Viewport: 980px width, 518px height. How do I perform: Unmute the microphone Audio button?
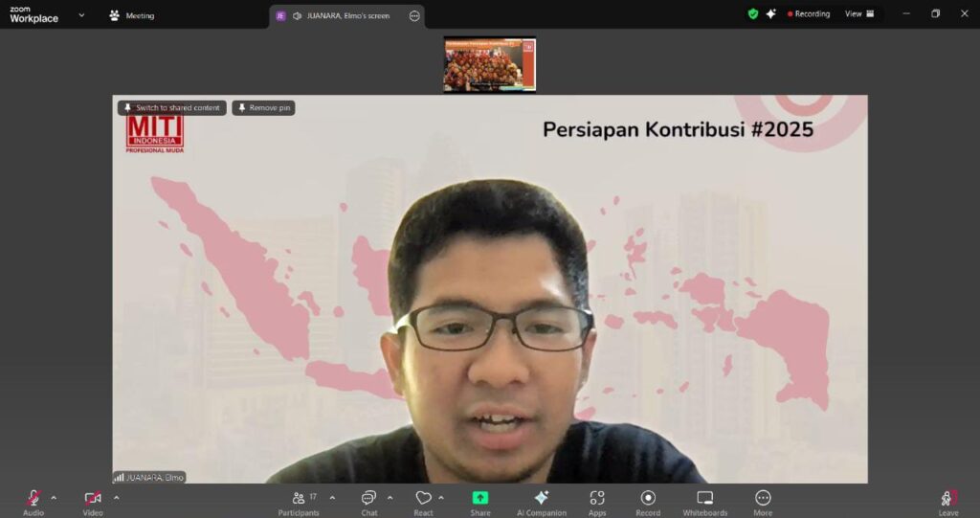(33, 498)
